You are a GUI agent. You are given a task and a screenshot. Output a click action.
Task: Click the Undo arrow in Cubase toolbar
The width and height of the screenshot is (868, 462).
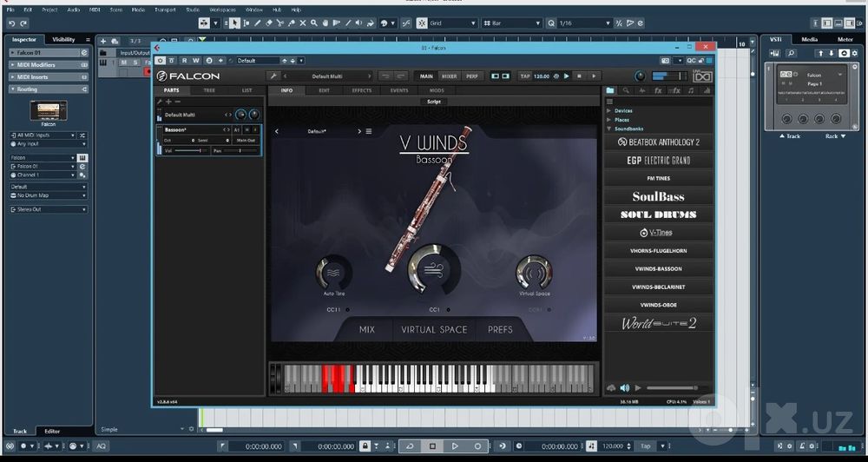click(11, 23)
